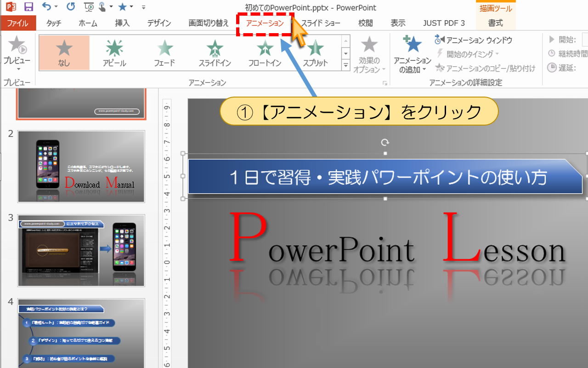Open Customize Quick Access Toolbar dropdown
The height and width of the screenshot is (368, 588).
[x=143, y=7]
